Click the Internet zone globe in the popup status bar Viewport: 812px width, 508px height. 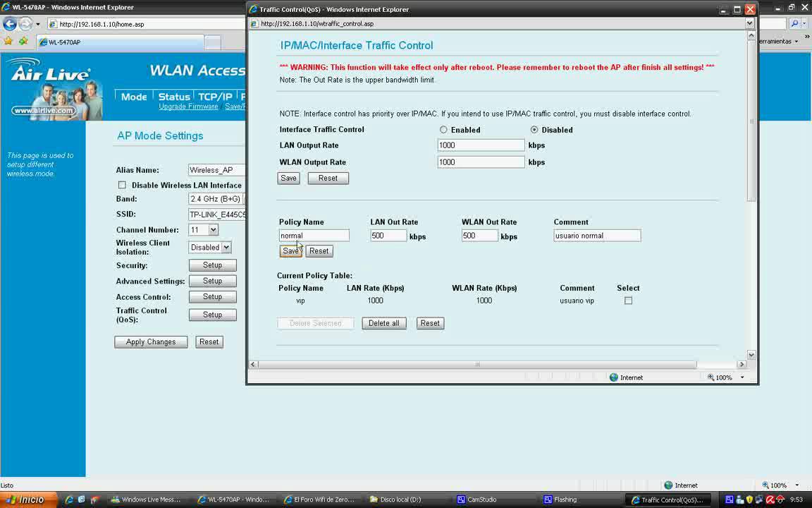pos(614,377)
